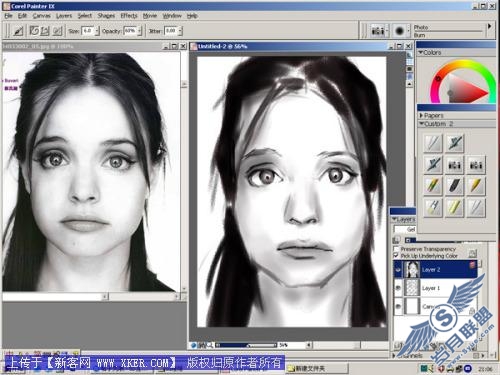Image resolution: width=500 pixels, height=375 pixels.
Task: Click the up arrow at bottom of Untitled-2 side strip
Action: point(409,84)
